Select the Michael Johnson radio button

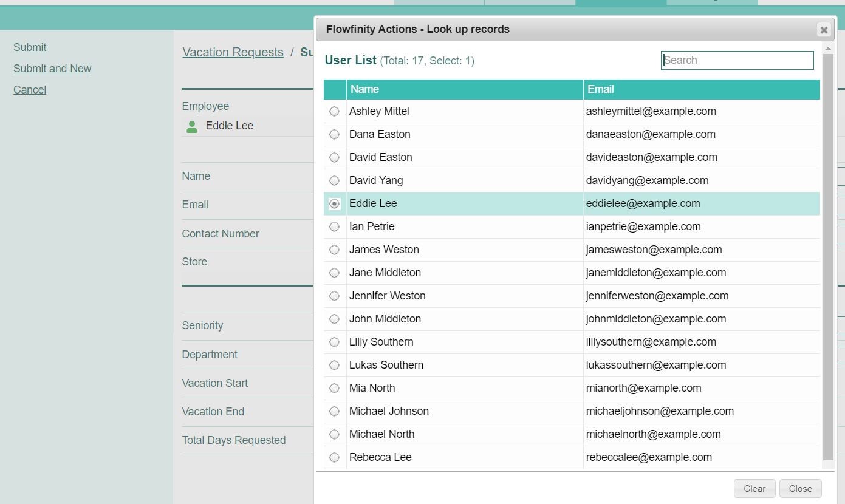[334, 411]
